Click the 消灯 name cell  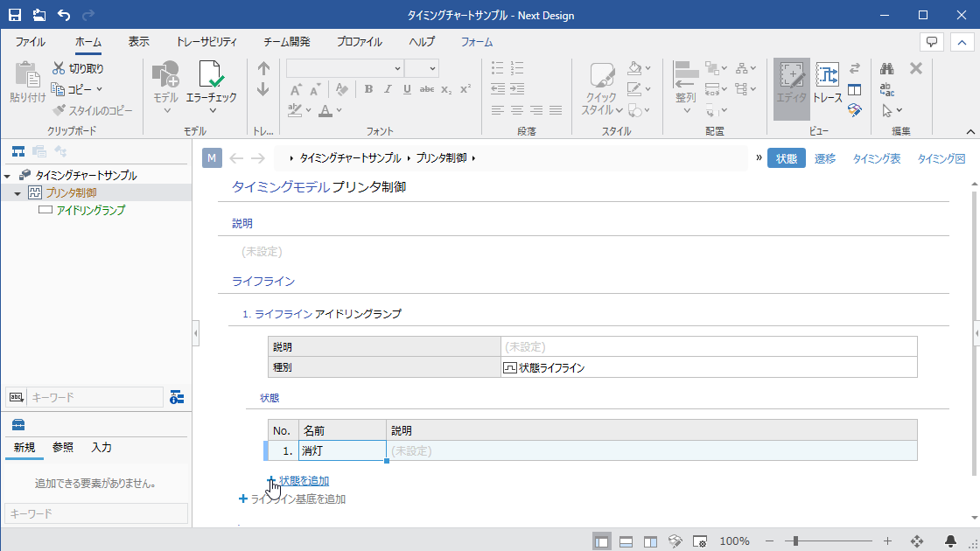pos(342,451)
